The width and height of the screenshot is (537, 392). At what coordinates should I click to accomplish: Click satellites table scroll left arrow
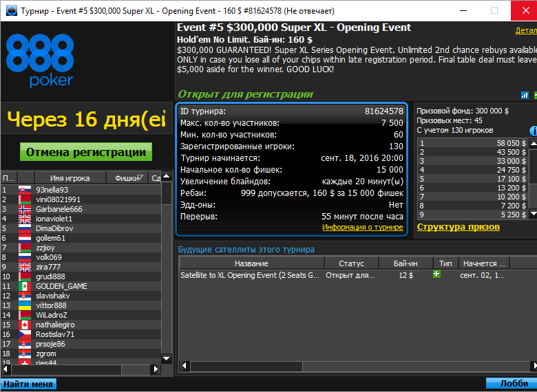click(185, 366)
